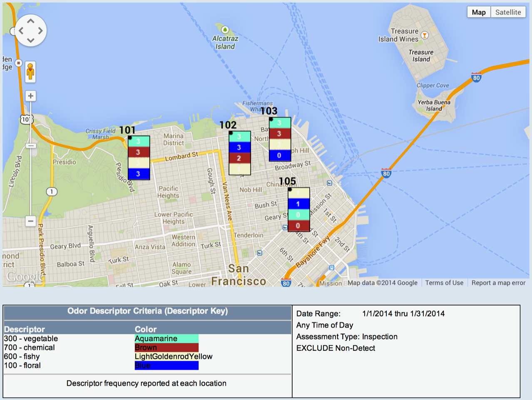The width and height of the screenshot is (532, 400).
Task: Click the location 101 odor chart marker
Action: [139, 157]
